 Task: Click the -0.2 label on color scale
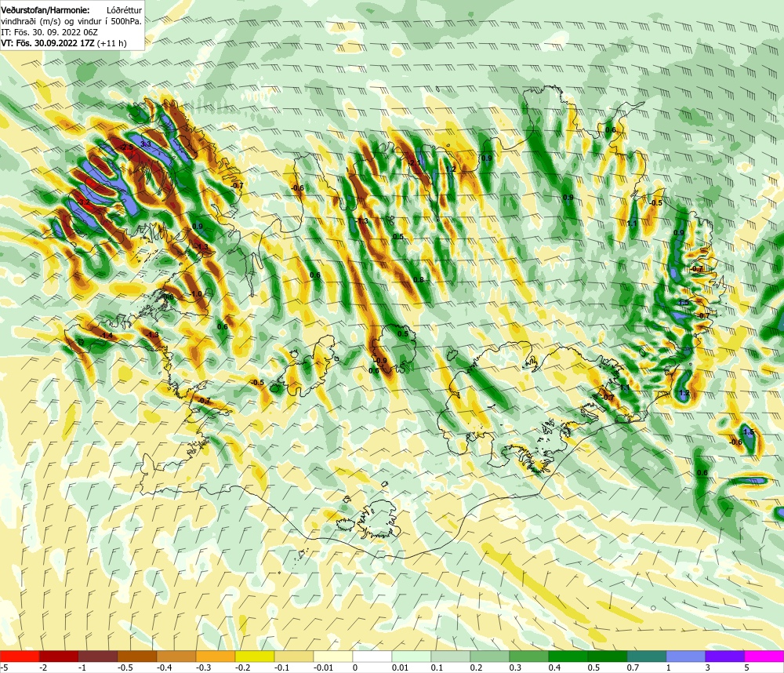[242, 668]
